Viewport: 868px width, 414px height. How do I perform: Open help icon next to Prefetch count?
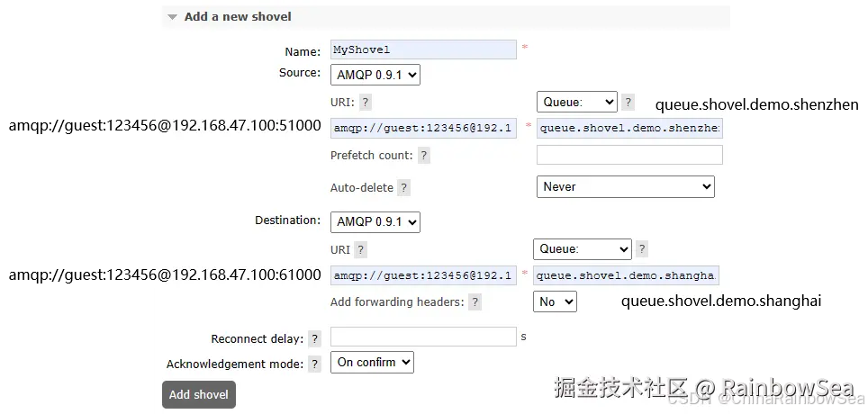[x=424, y=156]
